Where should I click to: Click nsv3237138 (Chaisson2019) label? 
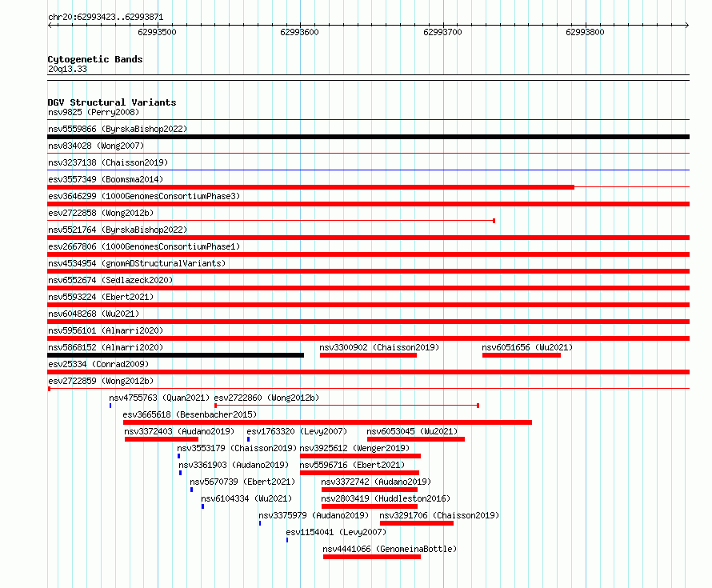click(x=108, y=162)
